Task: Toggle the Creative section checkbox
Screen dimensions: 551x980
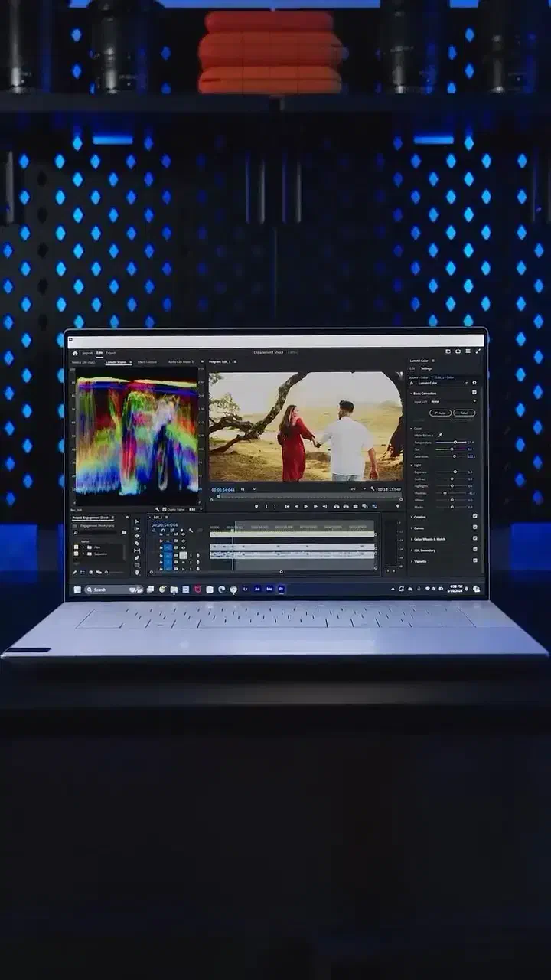Action: (474, 517)
